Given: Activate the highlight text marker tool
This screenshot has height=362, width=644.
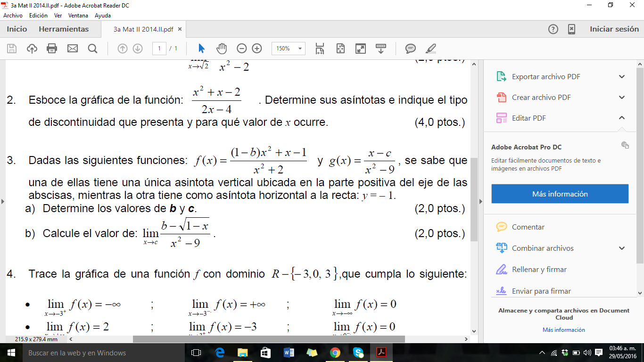Looking at the screenshot, I should coord(430,49).
